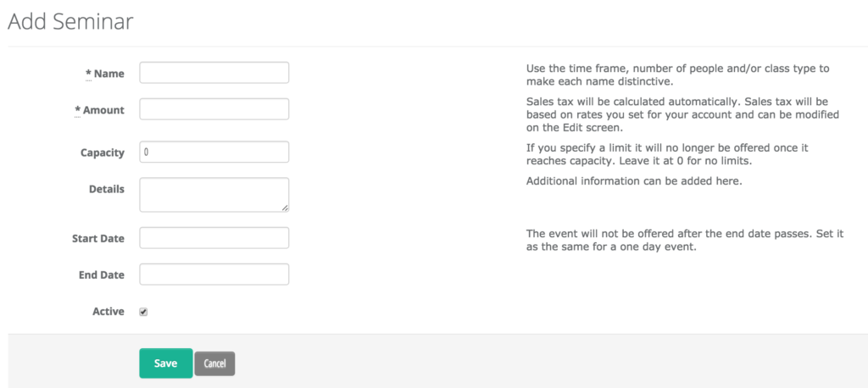Click inside the Details text area
This screenshot has width=868, height=388.
(214, 195)
